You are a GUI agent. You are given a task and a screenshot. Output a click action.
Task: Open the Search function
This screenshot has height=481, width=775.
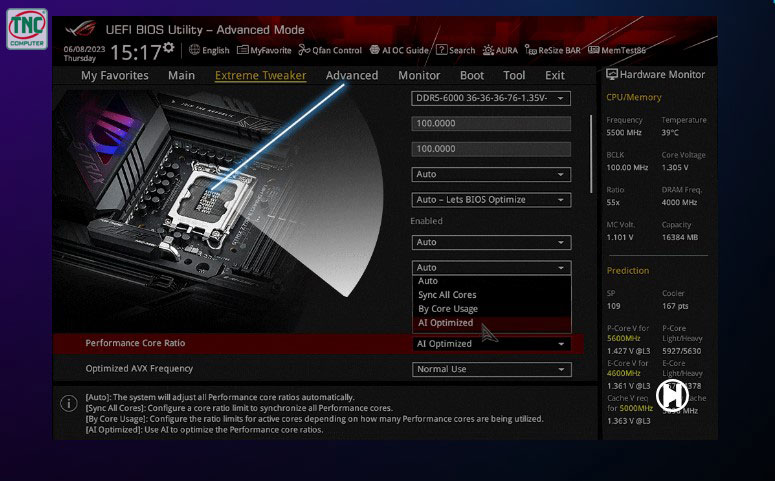462,50
